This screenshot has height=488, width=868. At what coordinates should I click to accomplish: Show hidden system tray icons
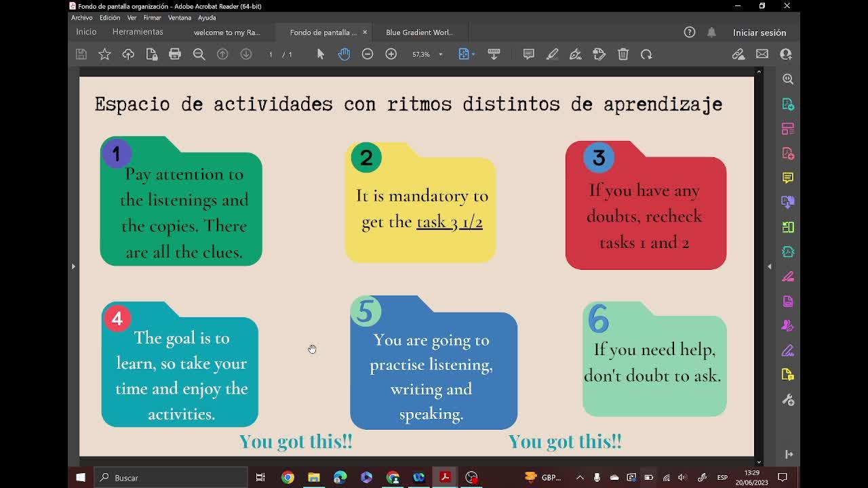click(580, 478)
